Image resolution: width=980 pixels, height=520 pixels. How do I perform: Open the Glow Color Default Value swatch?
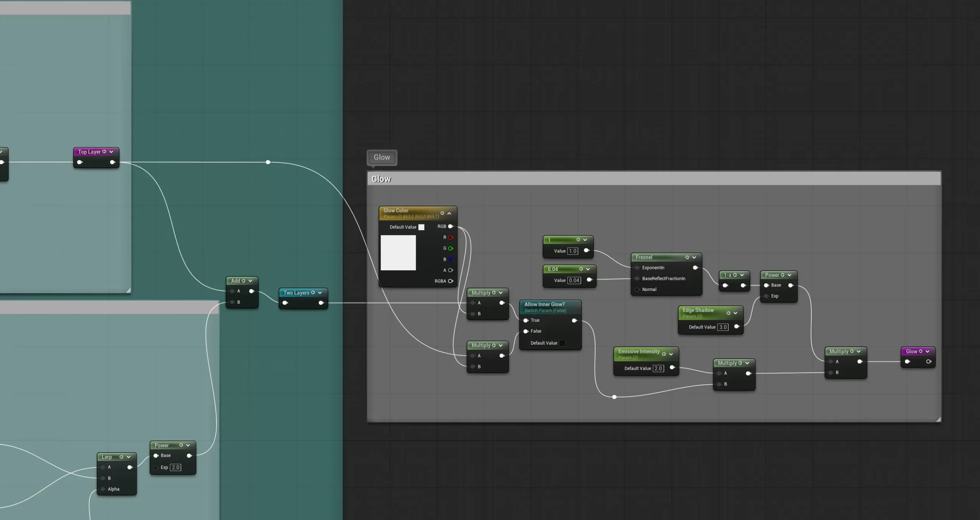[x=421, y=227]
